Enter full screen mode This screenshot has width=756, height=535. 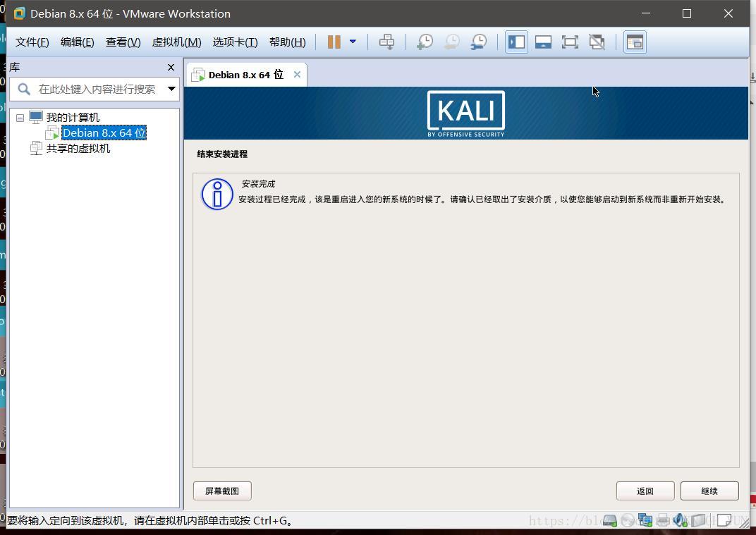(570, 42)
